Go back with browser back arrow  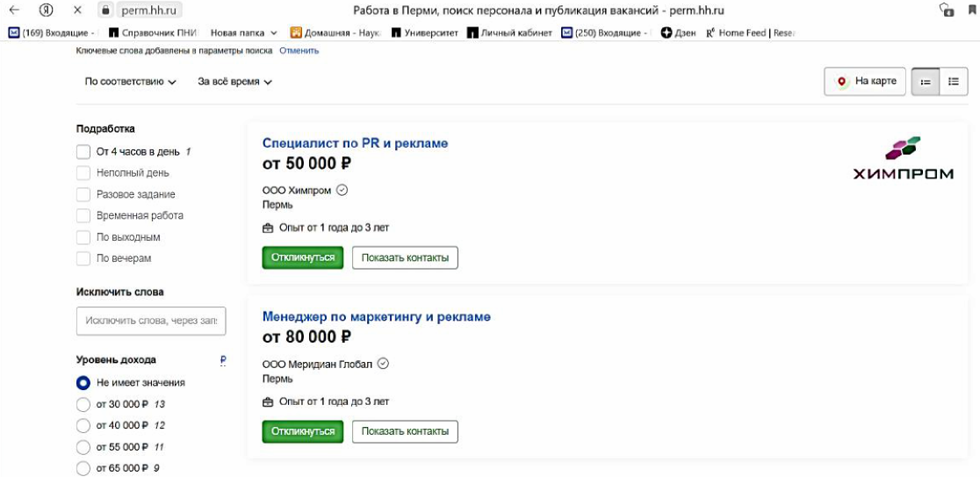14,10
